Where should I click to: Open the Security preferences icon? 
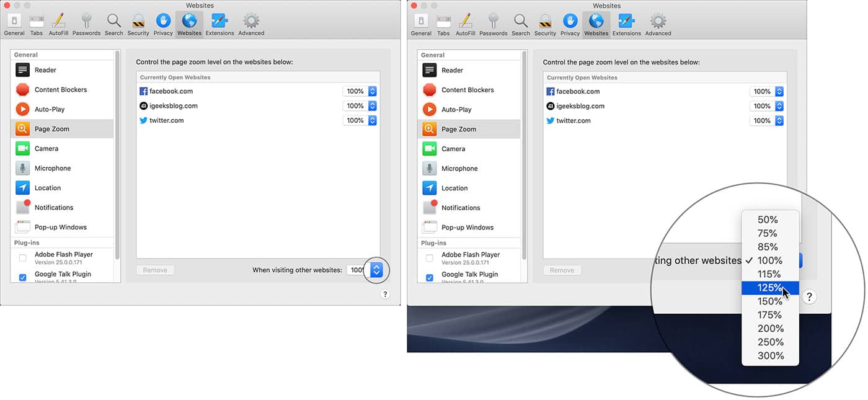138,23
